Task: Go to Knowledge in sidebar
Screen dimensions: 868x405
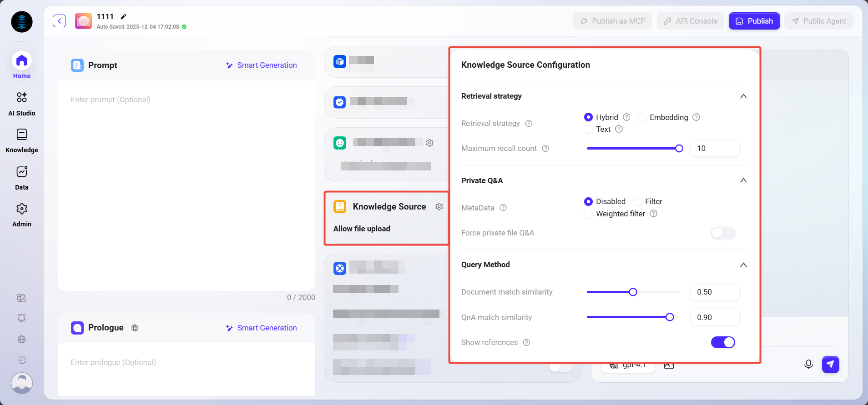Action: pos(21,140)
